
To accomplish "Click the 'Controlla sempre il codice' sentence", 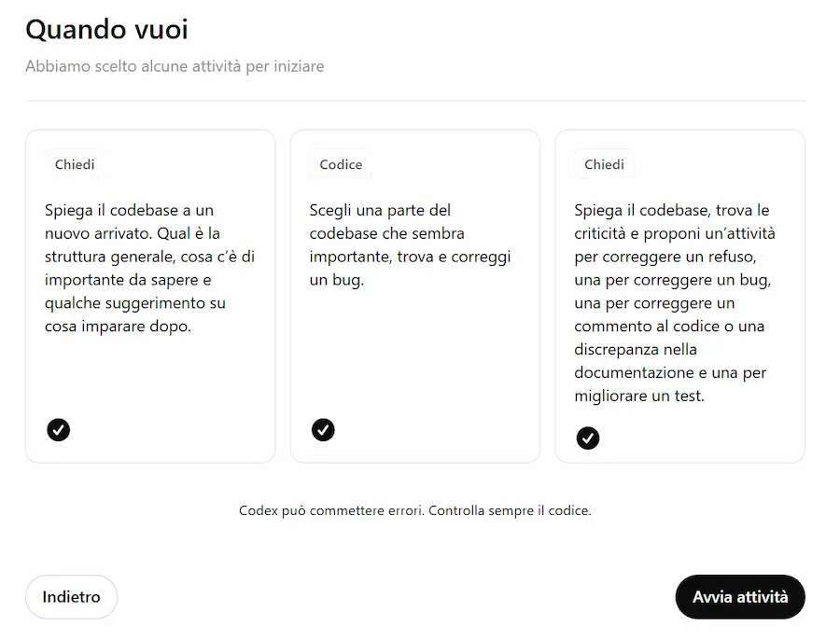I will click(x=510, y=510).
